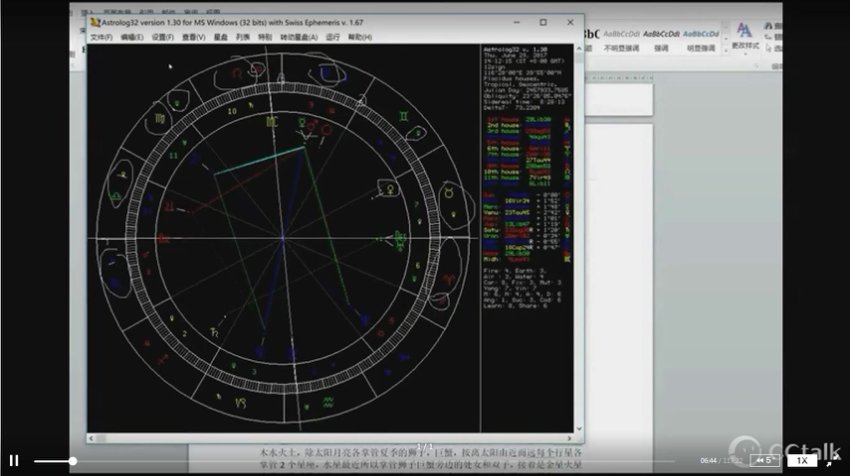850x476 pixels.
Task: Open the 帮助(H) menu
Action: (360, 37)
